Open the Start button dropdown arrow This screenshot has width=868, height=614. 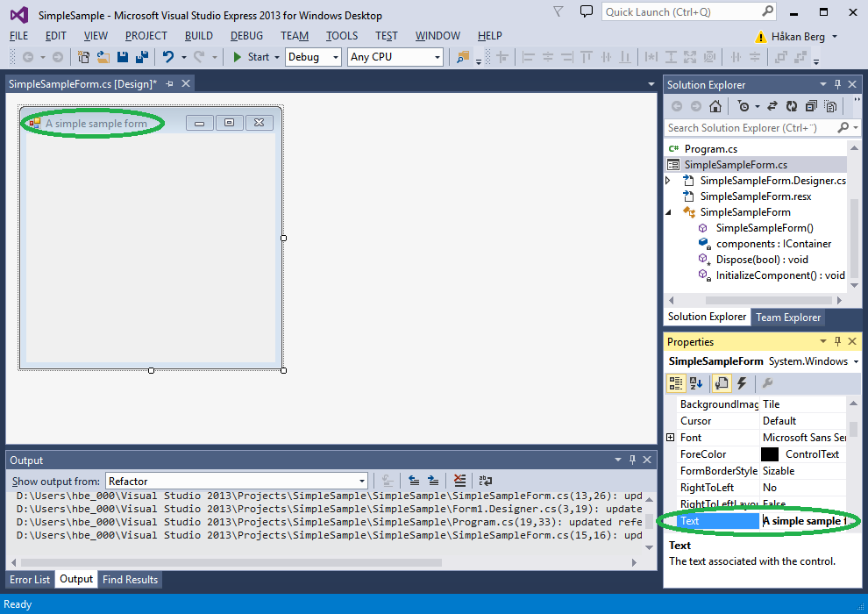click(277, 57)
